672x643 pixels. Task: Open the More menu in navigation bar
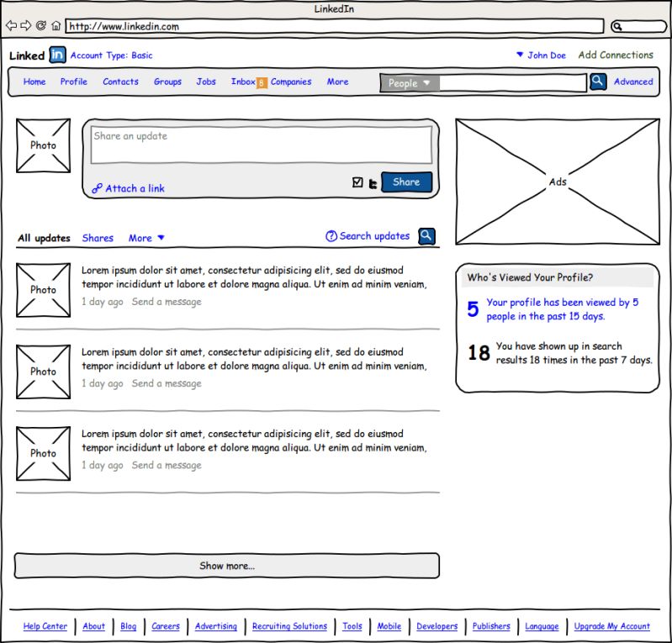pos(338,82)
